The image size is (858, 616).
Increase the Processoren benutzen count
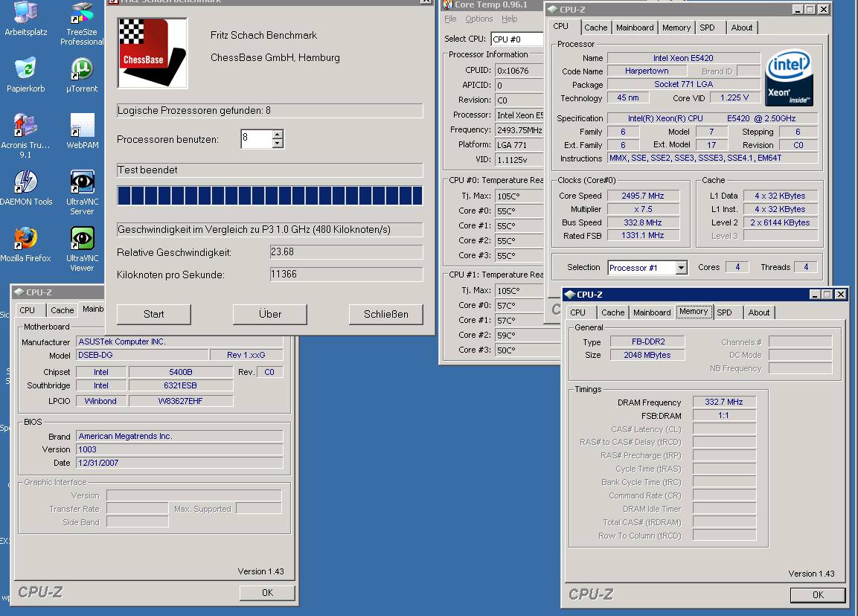point(278,134)
